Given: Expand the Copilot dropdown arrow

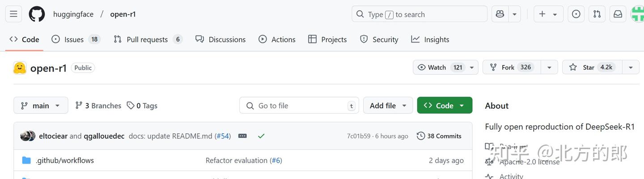Looking at the screenshot, I should coord(514,14).
